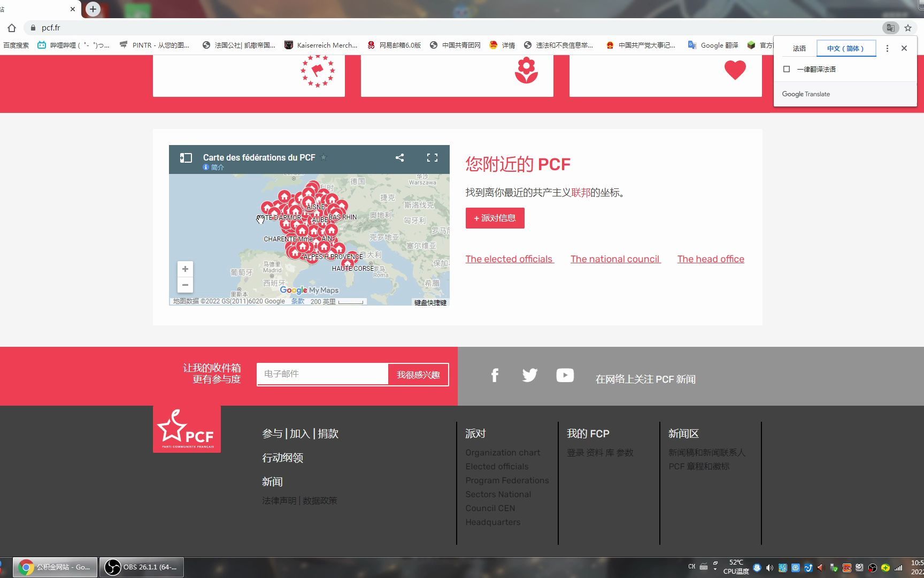924x578 pixels.
Task: Open the Google 翻译 bookmark
Action: click(x=713, y=45)
